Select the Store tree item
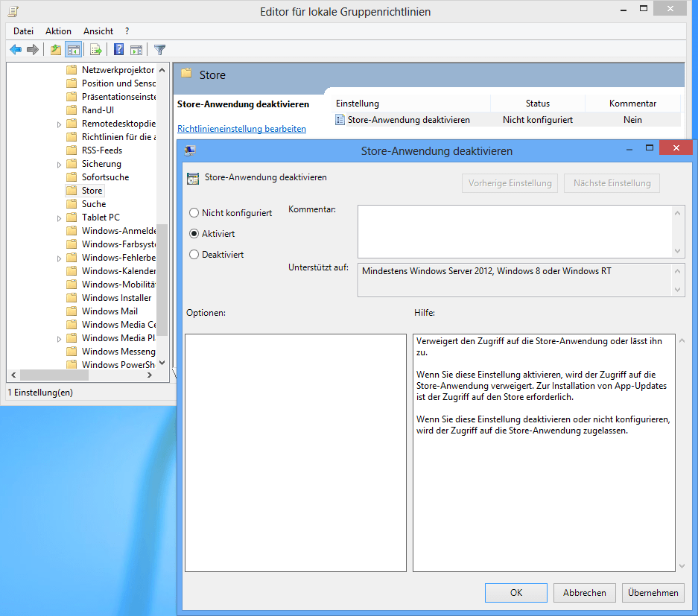This screenshot has width=698, height=616. [x=92, y=191]
